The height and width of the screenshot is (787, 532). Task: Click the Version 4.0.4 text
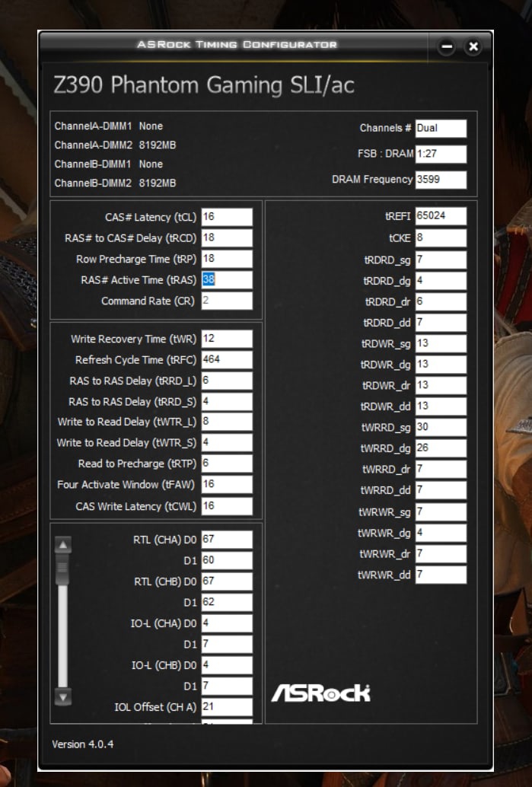(83, 744)
